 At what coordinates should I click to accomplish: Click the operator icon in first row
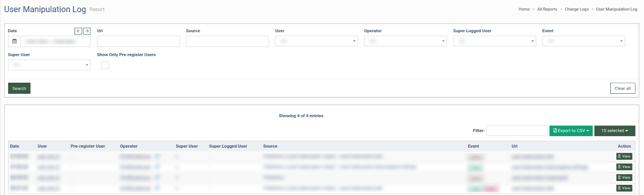coord(157,156)
